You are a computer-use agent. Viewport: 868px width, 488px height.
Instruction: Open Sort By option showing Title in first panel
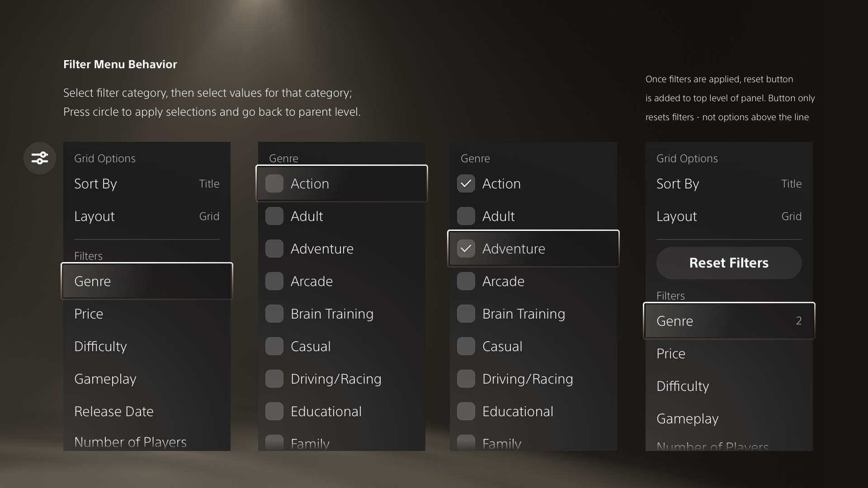pos(146,184)
